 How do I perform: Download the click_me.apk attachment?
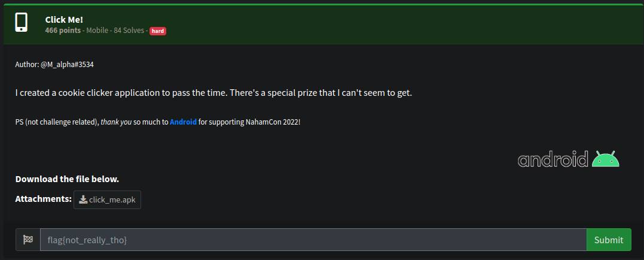tap(112, 200)
